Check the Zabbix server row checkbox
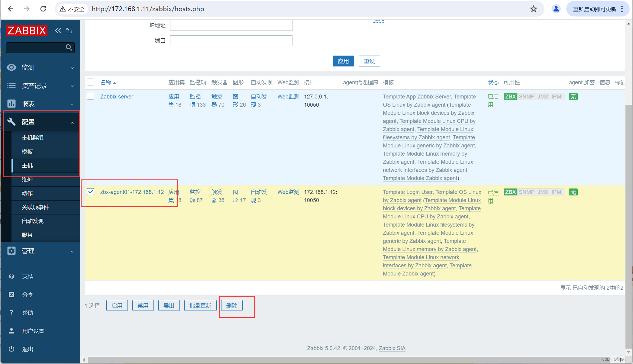 (90, 96)
